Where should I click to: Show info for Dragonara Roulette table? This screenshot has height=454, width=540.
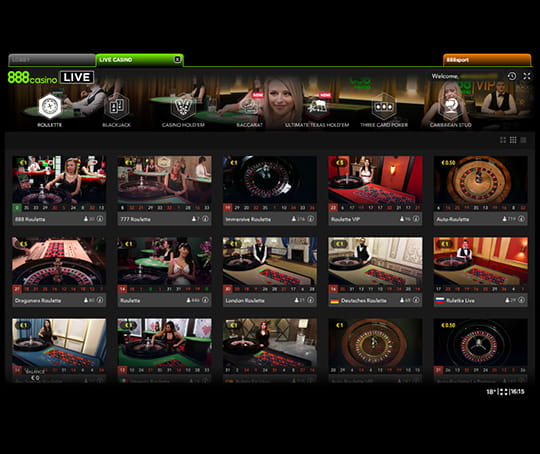(100, 300)
